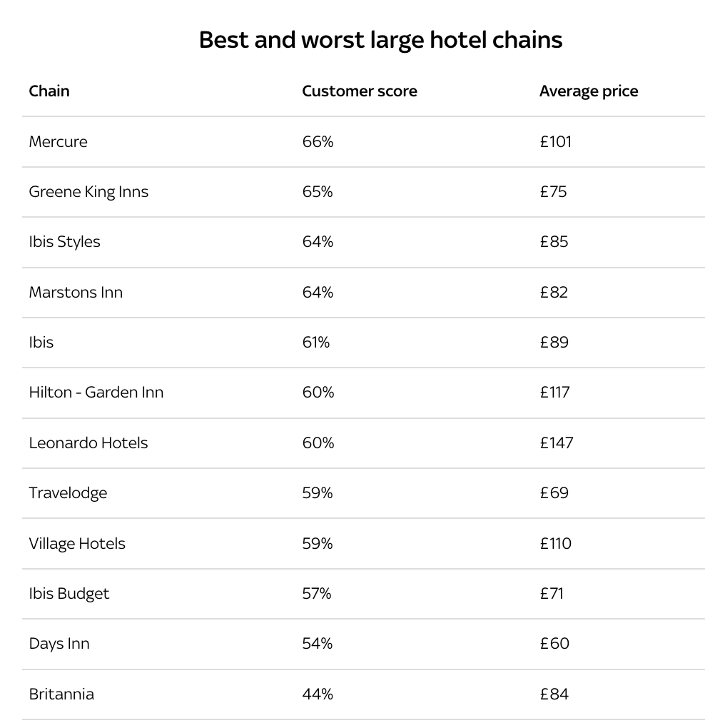Click the £60 Days Inn price

tap(554, 644)
